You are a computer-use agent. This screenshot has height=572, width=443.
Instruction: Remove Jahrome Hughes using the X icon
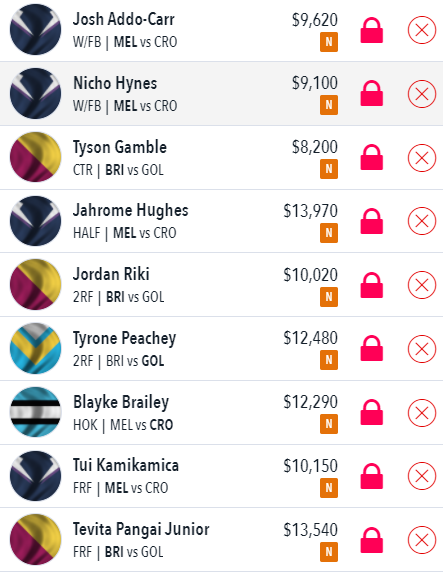point(421,221)
